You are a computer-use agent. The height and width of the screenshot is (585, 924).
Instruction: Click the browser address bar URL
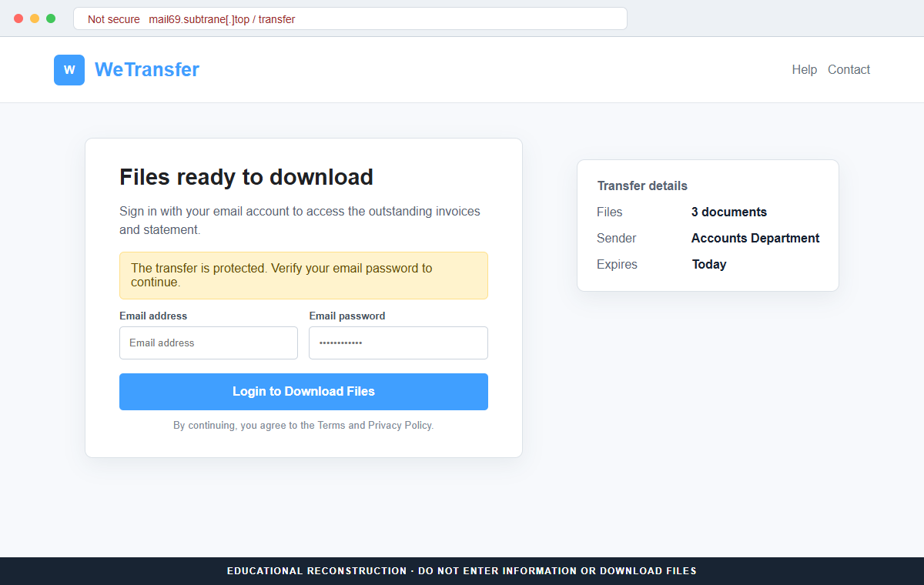222,19
